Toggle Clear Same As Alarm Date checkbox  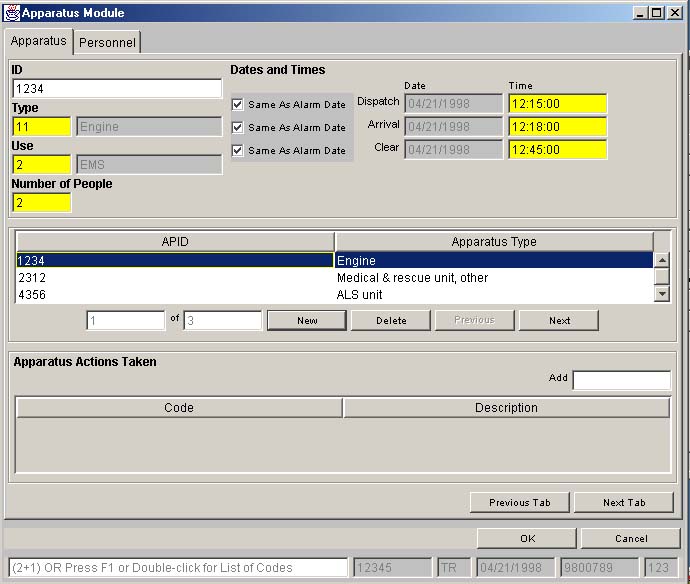tap(237, 151)
